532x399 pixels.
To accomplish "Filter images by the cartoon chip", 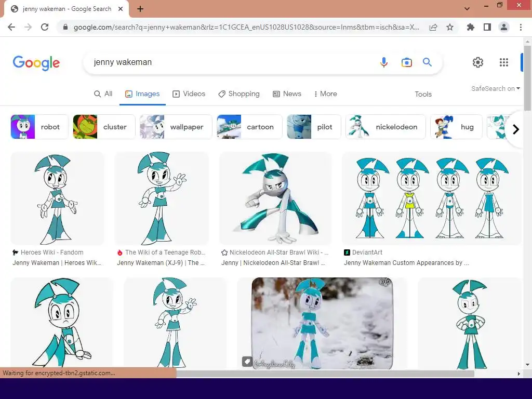I will [x=249, y=127].
